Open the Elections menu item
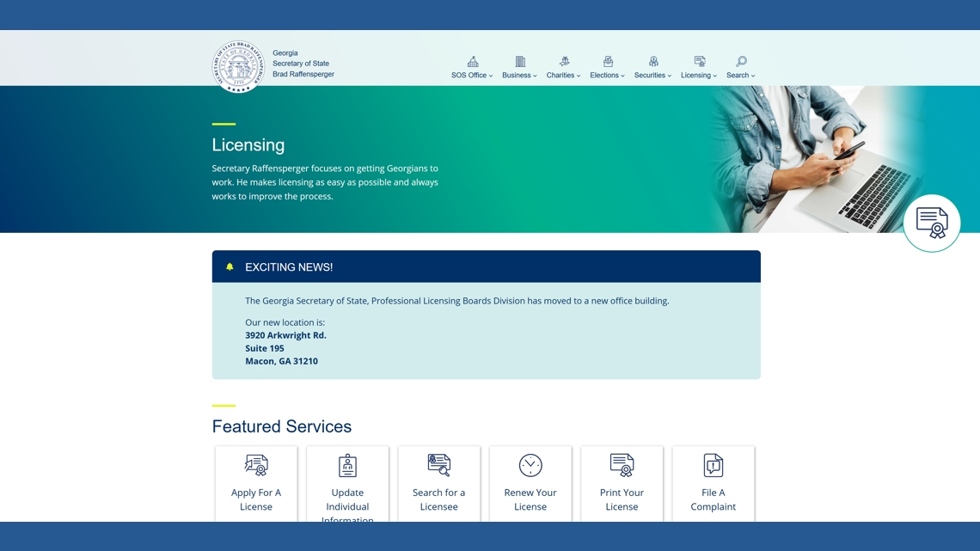This screenshot has width=980, height=551. (x=607, y=76)
